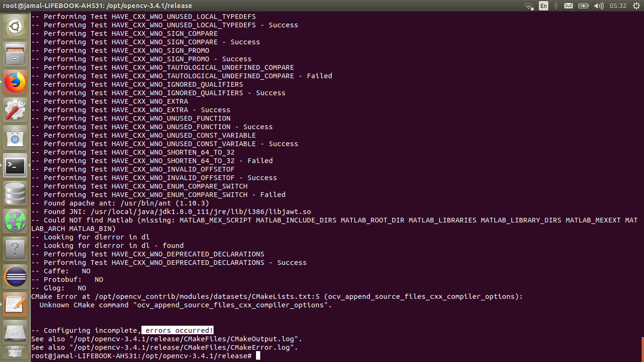Screen dimensions: 644x362
Task: Open System Settings wrench and gear icon
Action: click(x=16, y=109)
